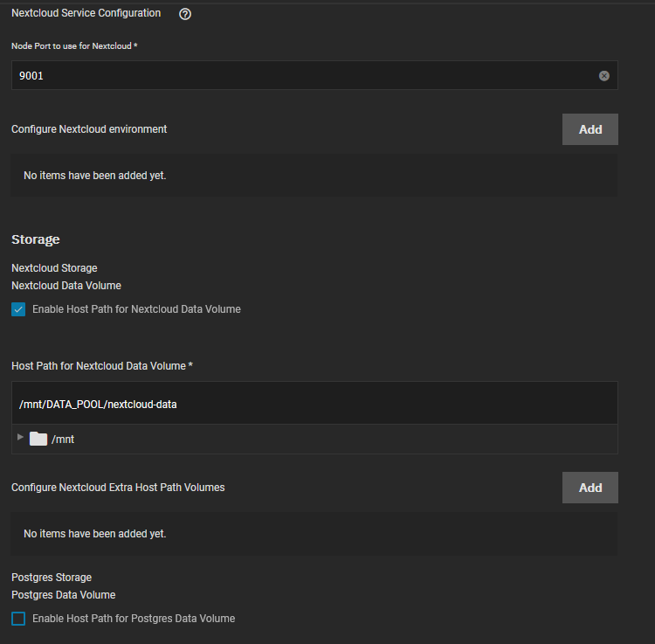Click the Nextcloud Service Configuration title

click(x=86, y=13)
